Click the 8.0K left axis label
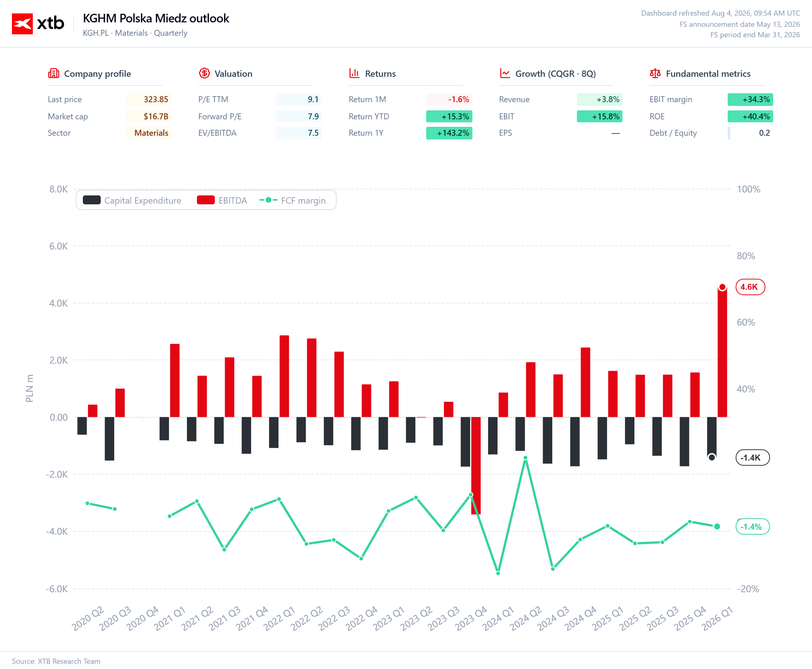This screenshot has height=669, width=812. 58,189
